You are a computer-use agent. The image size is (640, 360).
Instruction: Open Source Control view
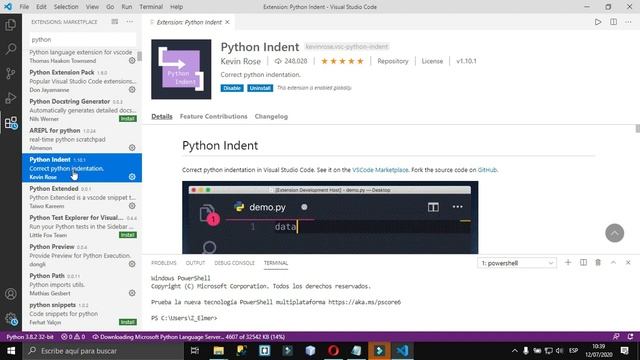tap(11, 73)
